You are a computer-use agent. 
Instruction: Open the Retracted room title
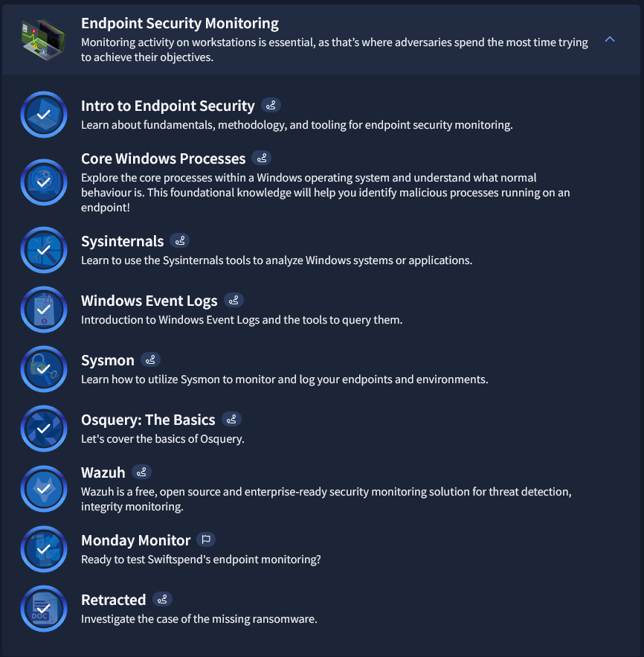coord(114,600)
